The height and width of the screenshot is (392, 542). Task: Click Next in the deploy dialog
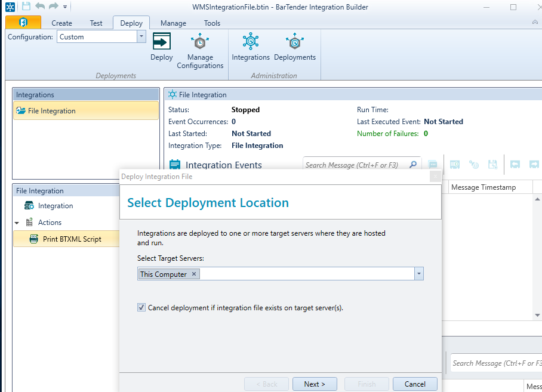pyautogui.click(x=315, y=384)
